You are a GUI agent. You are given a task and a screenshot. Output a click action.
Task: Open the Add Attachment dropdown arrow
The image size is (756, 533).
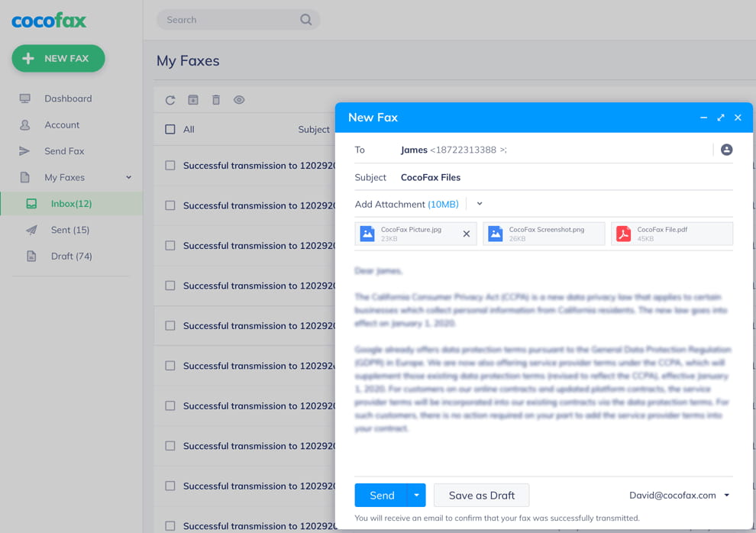tap(480, 204)
